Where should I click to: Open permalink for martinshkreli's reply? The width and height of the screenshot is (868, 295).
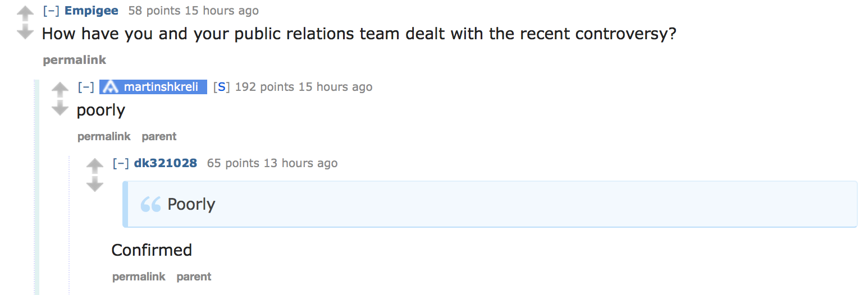click(104, 136)
